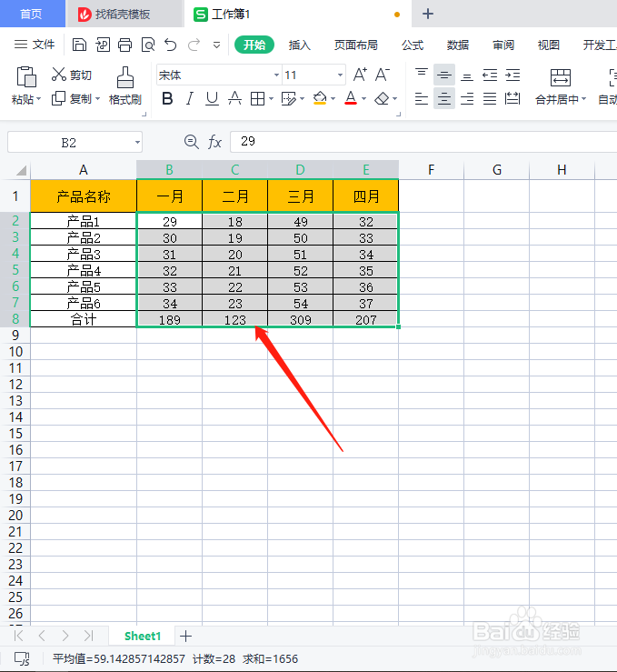Viewport: 617px width, 672px height.
Task: Toggle vertical middle alignment
Action: click(x=444, y=75)
